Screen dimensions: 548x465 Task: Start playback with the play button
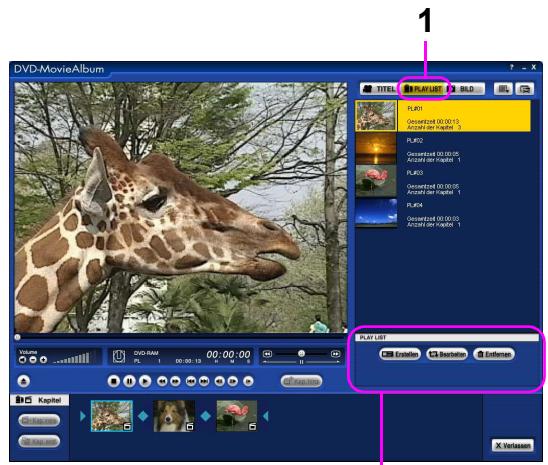(x=145, y=381)
